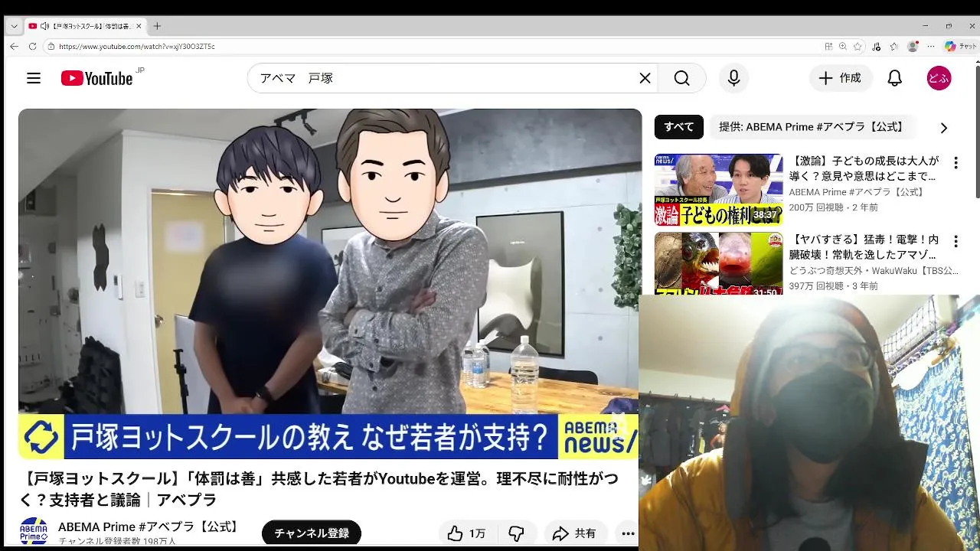The width and height of the screenshot is (980, 551).
Task: Subscribe with チャンネル登録 button
Action: (x=312, y=533)
